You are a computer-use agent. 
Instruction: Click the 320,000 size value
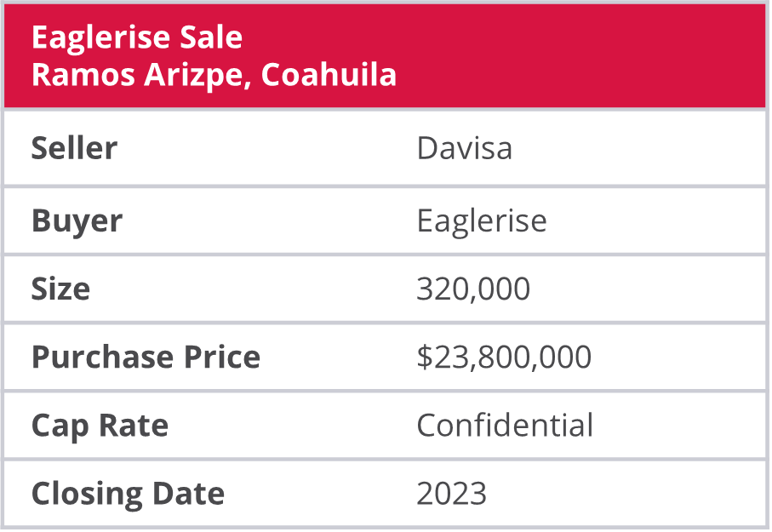coord(472,289)
